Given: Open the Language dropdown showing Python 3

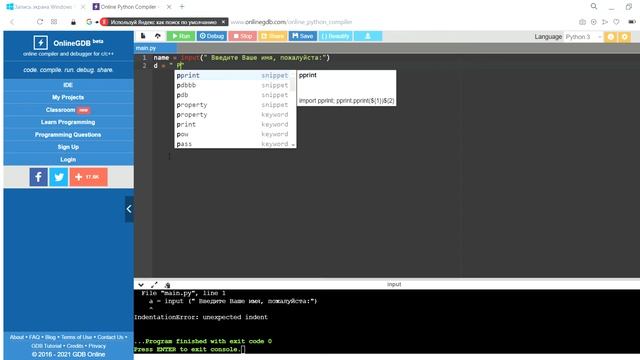Looking at the screenshot, I should [583, 37].
